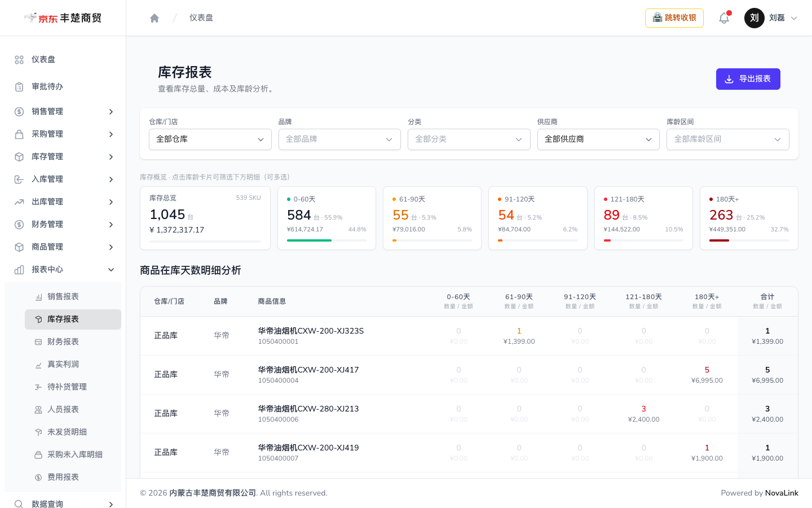Open 销售报表 in sidebar
The width and height of the screenshot is (812, 508).
click(x=73, y=297)
